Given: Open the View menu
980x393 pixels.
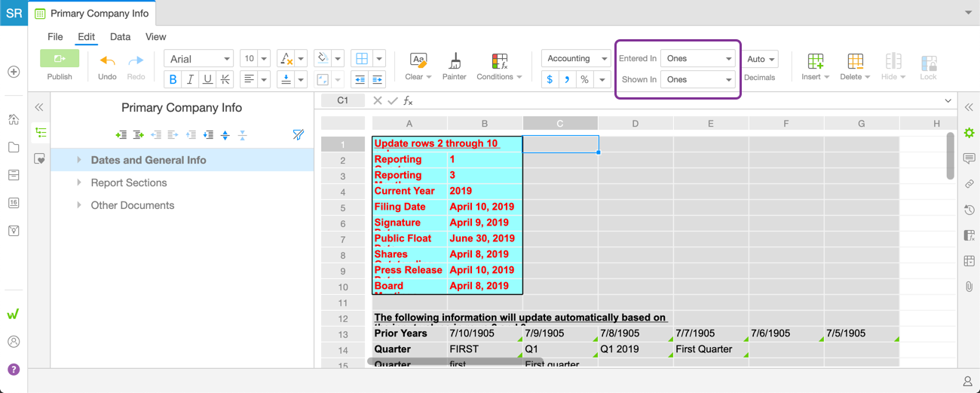Looking at the screenshot, I should click(x=155, y=36).
